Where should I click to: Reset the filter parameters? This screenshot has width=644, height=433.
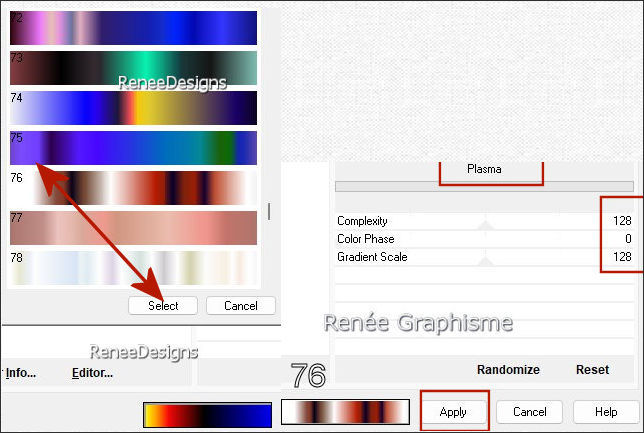tap(592, 370)
